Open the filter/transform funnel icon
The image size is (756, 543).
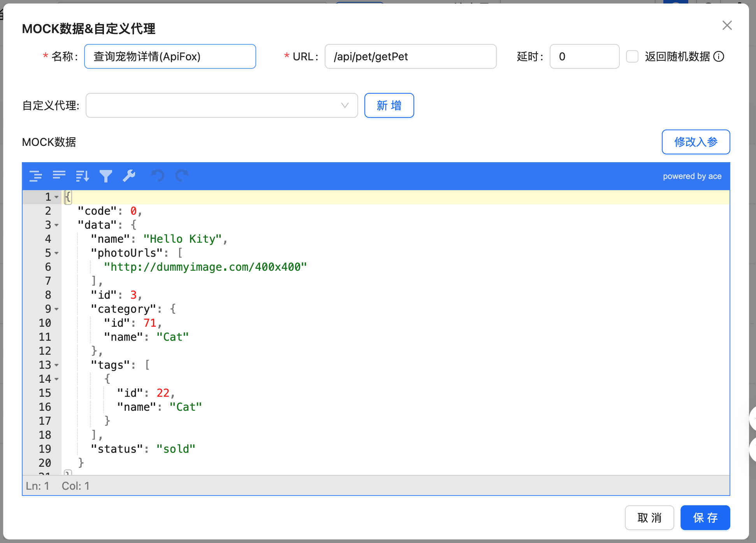pyautogui.click(x=105, y=176)
